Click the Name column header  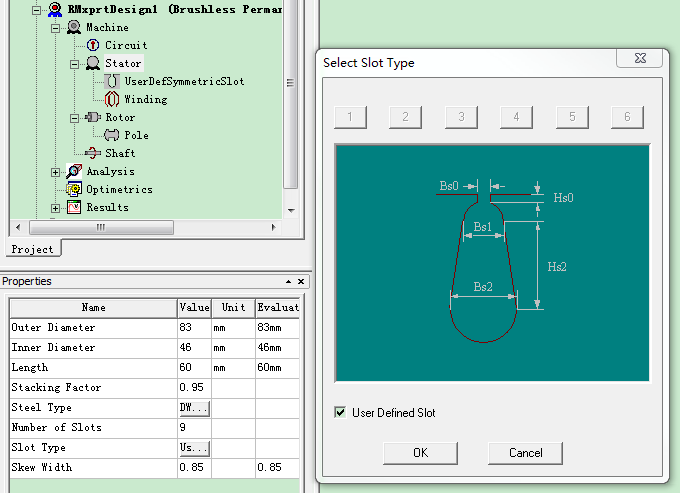(x=93, y=308)
